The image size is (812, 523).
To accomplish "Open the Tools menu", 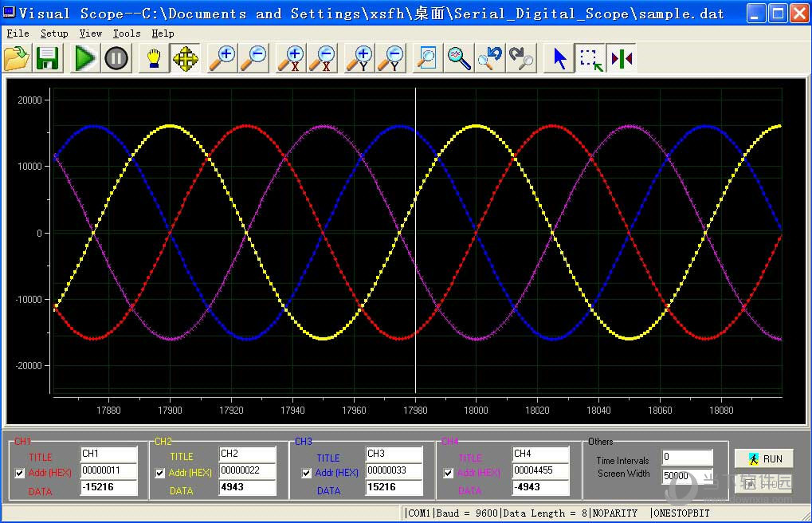I will click(126, 33).
